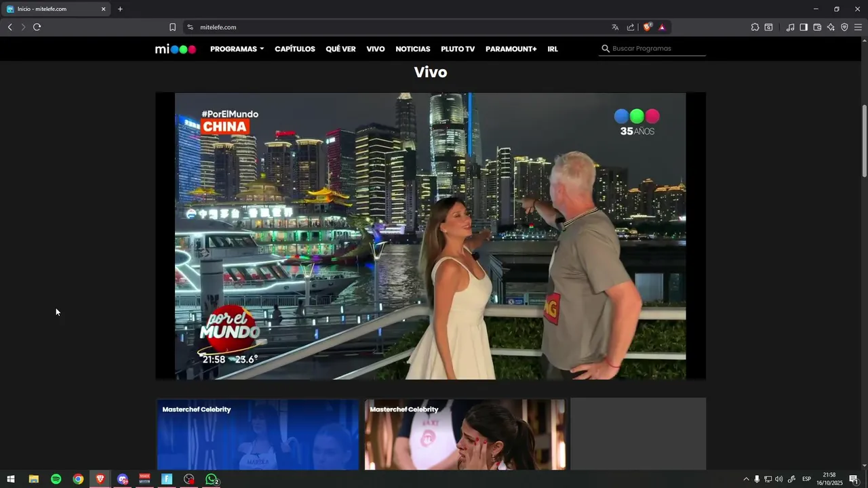
Task: Click the ESP language indicator
Action: (806, 479)
